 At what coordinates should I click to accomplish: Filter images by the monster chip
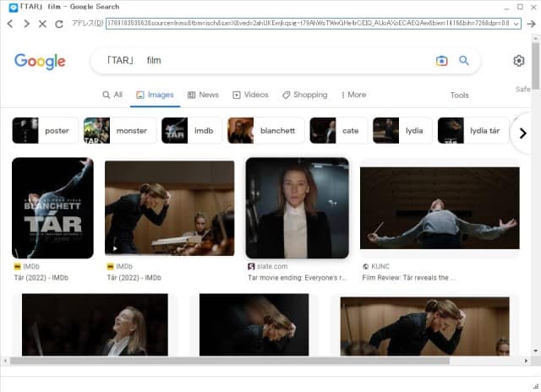coord(120,131)
